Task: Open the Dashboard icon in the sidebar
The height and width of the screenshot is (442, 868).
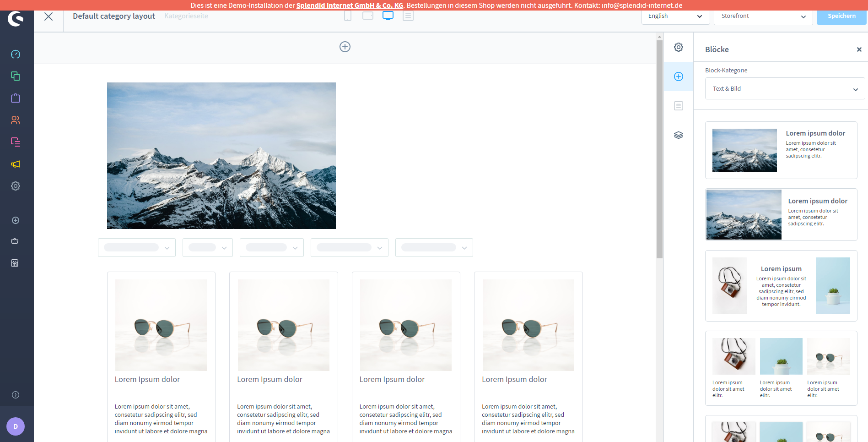Action: pos(16,54)
